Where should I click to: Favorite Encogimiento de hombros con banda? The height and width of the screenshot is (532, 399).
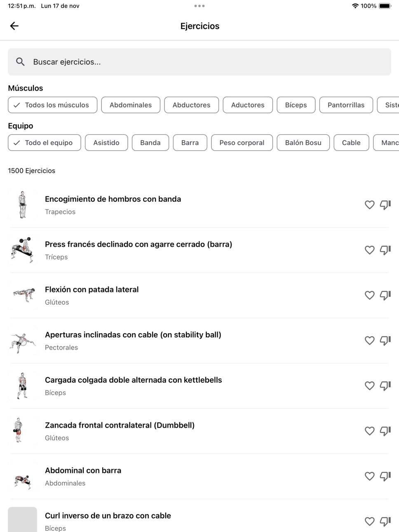370,205
